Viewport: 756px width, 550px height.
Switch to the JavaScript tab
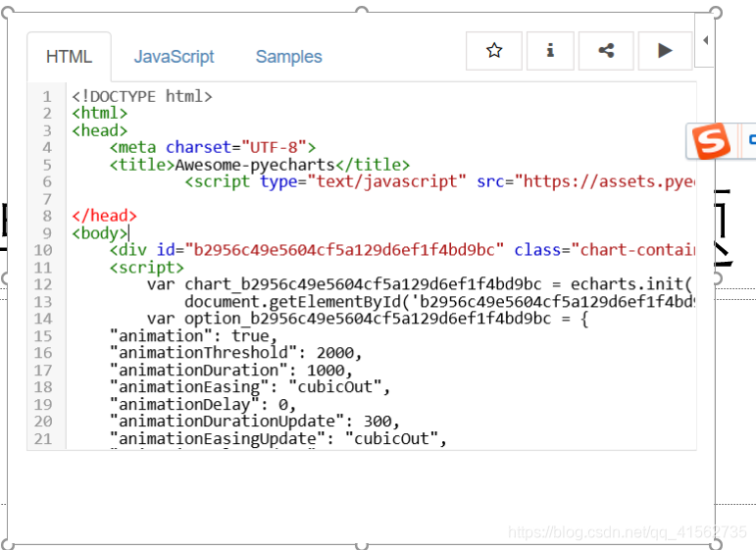tap(174, 57)
